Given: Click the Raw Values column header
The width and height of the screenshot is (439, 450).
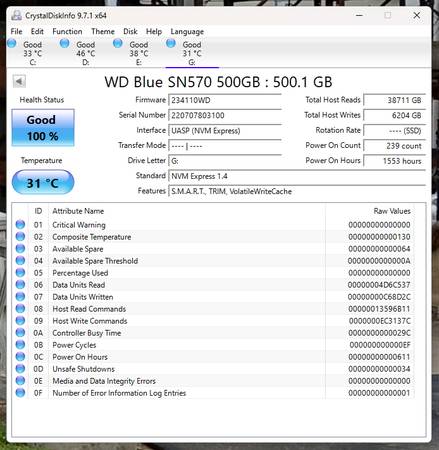Looking at the screenshot, I should pyautogui.click(x=392, y=211).
